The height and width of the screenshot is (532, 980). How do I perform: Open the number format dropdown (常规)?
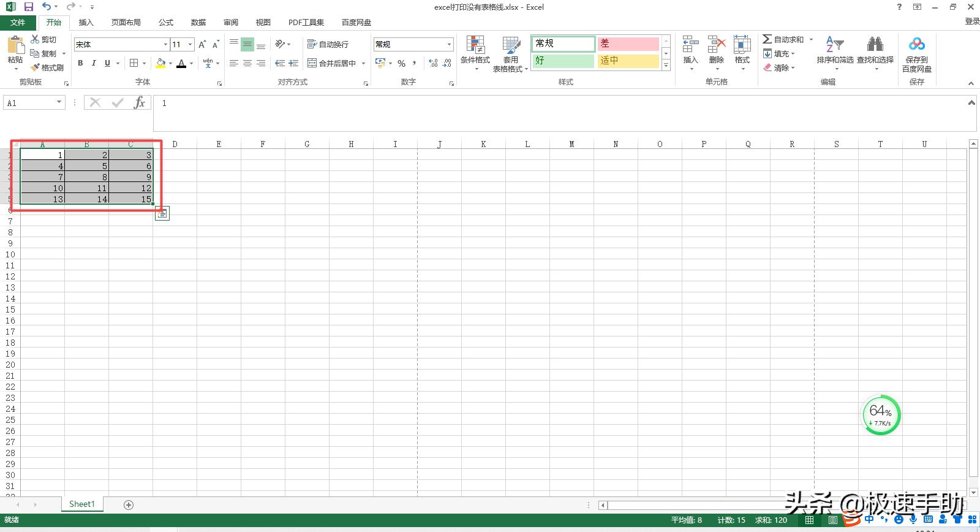click(x=449, y=44)
